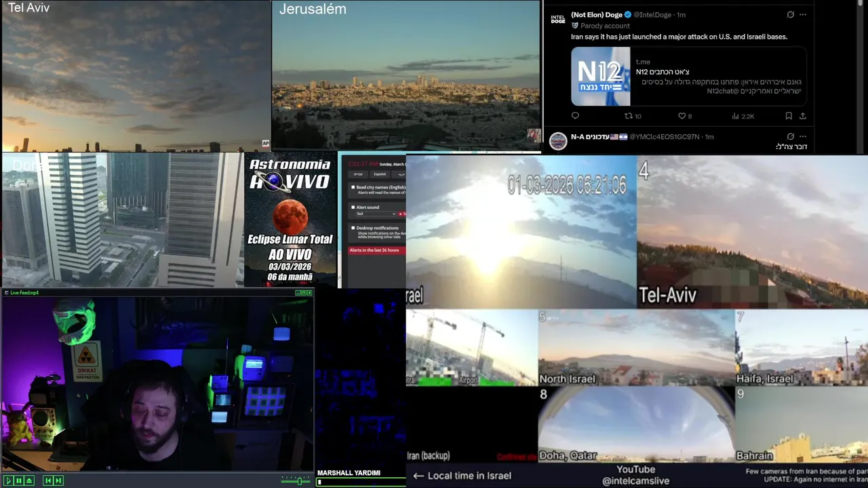Skip to previous track in Live Feed player
This screenshot has height=488, width=868.
point(48,481)
